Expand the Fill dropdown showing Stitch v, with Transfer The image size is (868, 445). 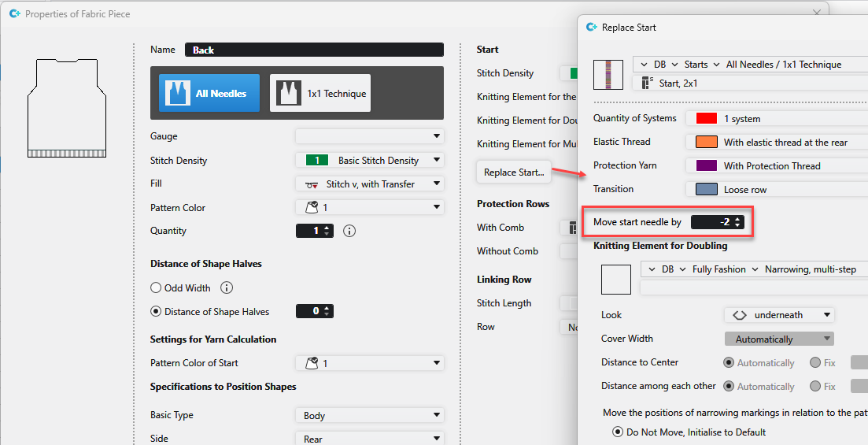(x=369, y=184)
